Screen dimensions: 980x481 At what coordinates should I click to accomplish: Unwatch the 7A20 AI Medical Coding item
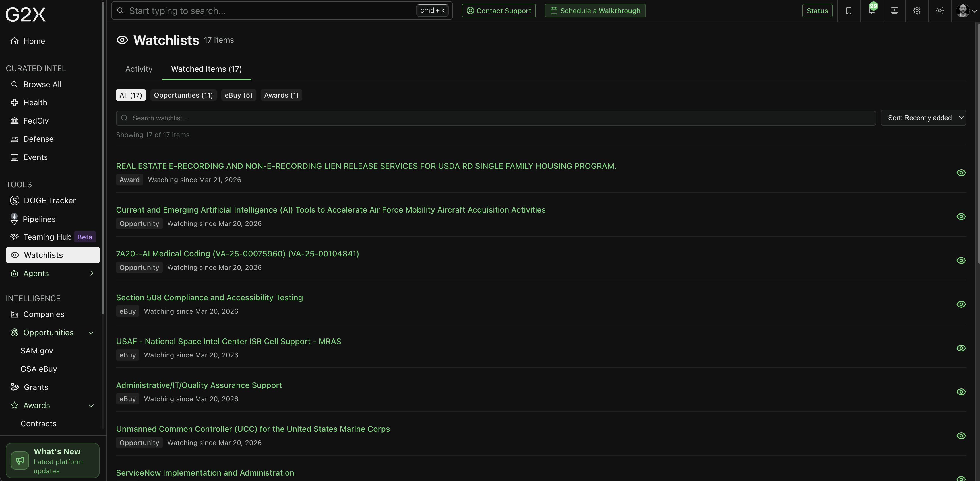(961, 260)
